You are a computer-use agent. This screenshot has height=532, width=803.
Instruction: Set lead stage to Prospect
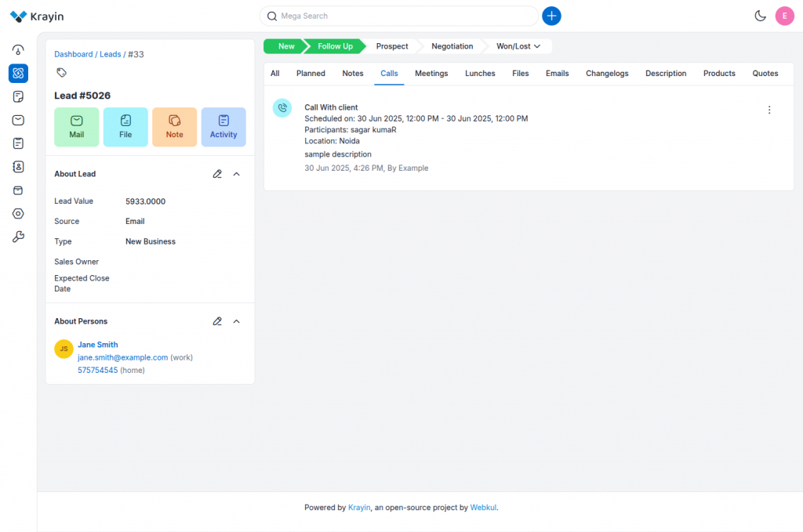pos(392,46)
